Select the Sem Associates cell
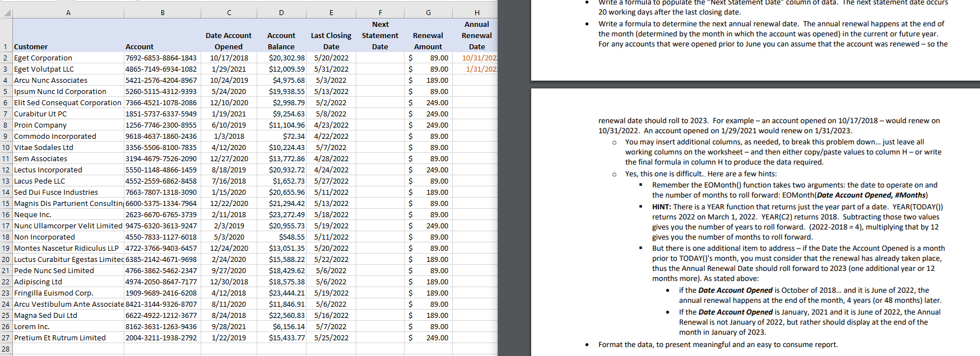This screenshot has height=356, width=980. click(x=68, y=158)
